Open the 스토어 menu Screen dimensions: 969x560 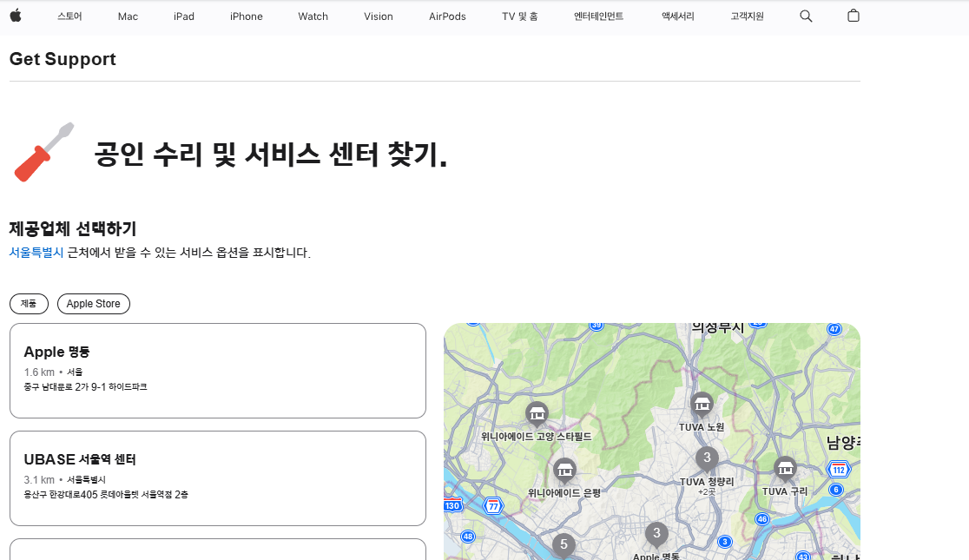[x=69, y=16]
